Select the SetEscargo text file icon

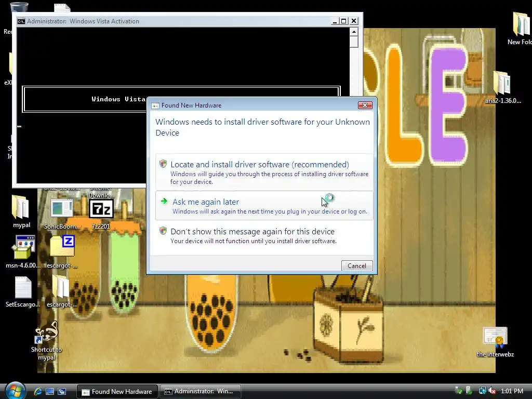coord(23,292)
